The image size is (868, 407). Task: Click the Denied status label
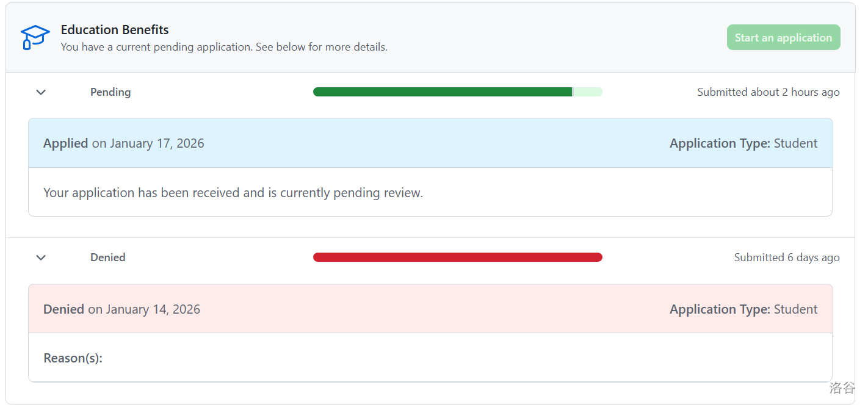pyautogui.click(x=108, y=258)
